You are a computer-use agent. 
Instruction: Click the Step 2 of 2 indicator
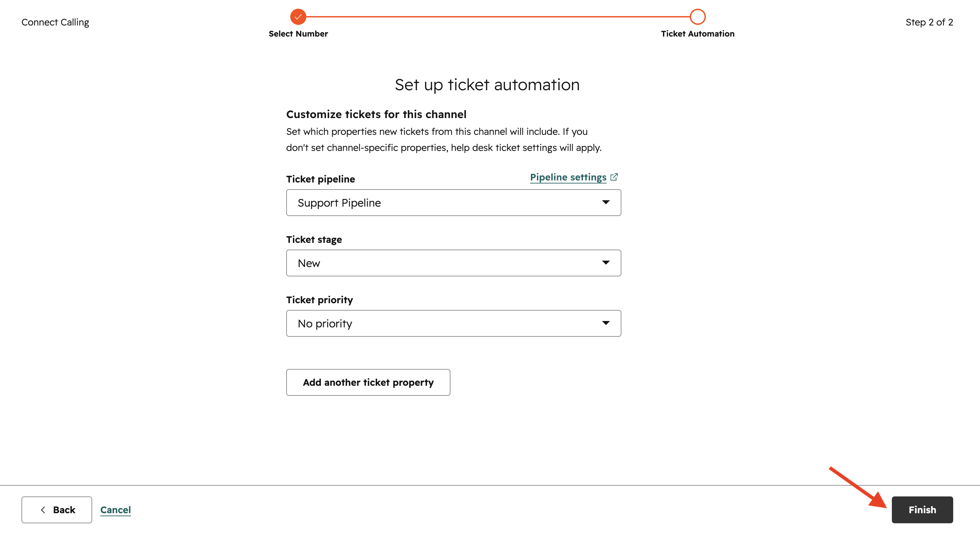pos(929,22)
